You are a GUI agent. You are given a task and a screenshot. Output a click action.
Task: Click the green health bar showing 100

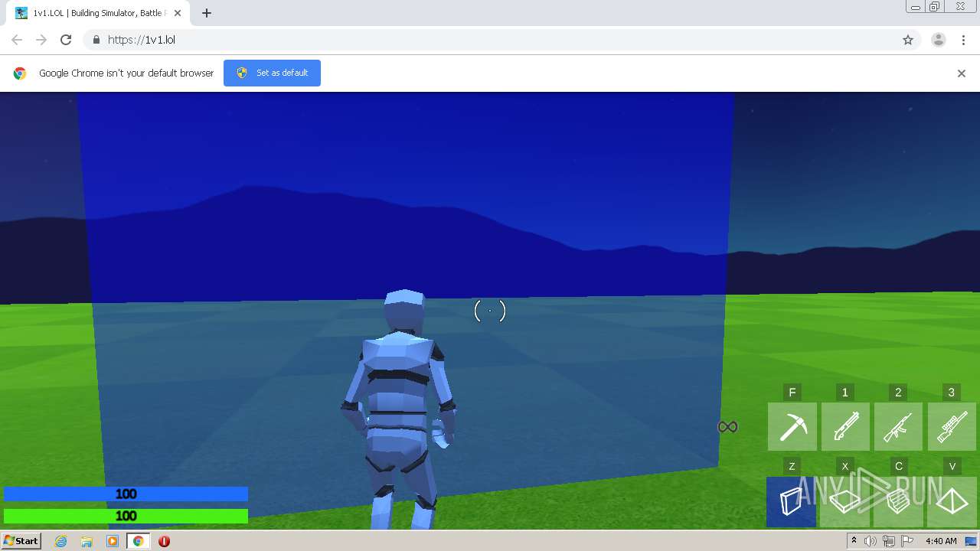click(x=126, y=516)
